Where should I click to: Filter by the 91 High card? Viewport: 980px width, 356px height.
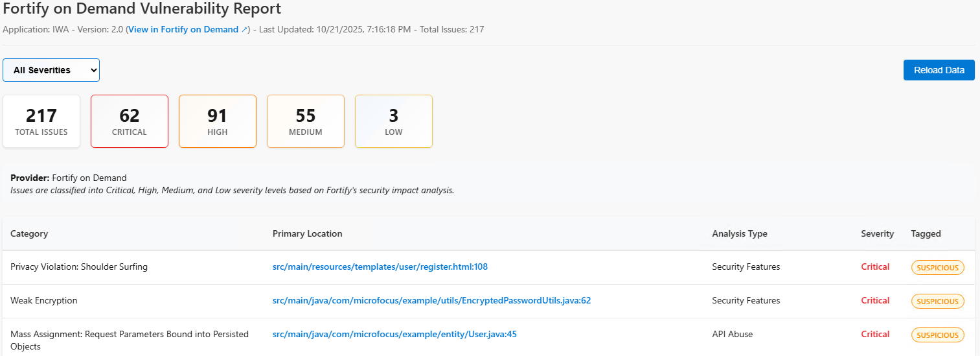[218, 121]
